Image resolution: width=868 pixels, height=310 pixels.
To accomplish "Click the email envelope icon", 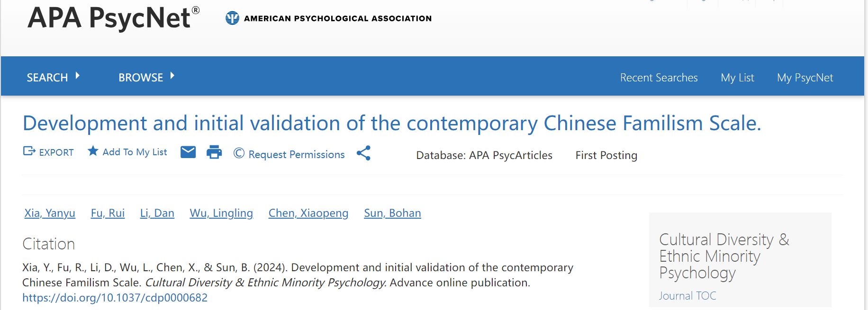I will pos(188,152).
